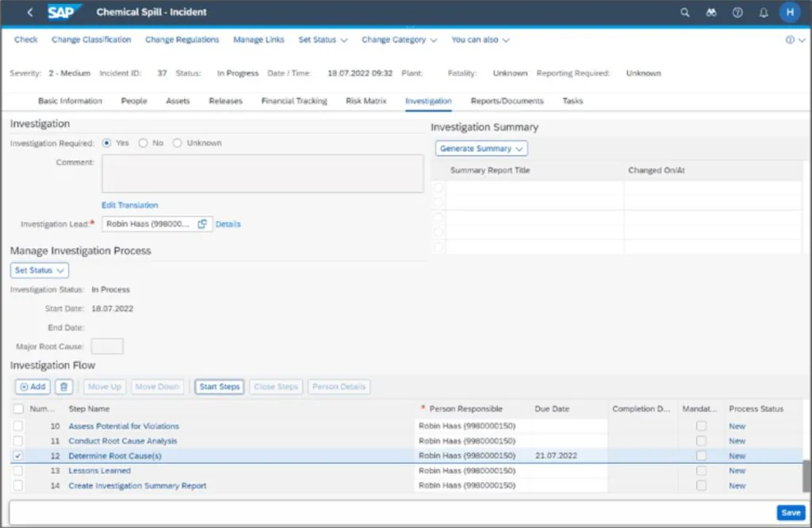
Task: Click Change Classification
Action: pos(91,40)
